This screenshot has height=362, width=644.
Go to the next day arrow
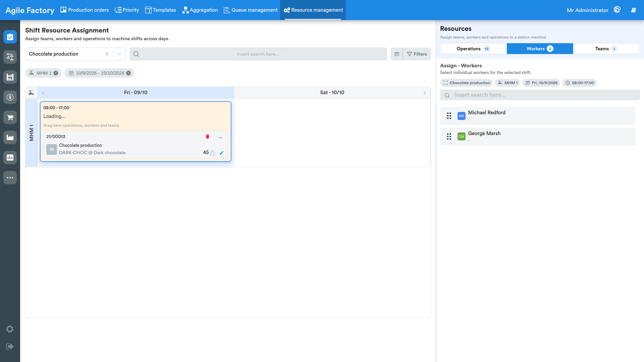pos(425,93)
